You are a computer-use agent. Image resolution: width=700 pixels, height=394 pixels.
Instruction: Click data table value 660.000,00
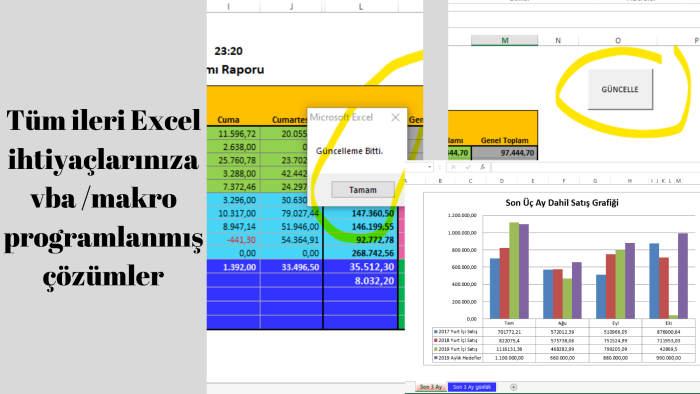pos(562,358)
